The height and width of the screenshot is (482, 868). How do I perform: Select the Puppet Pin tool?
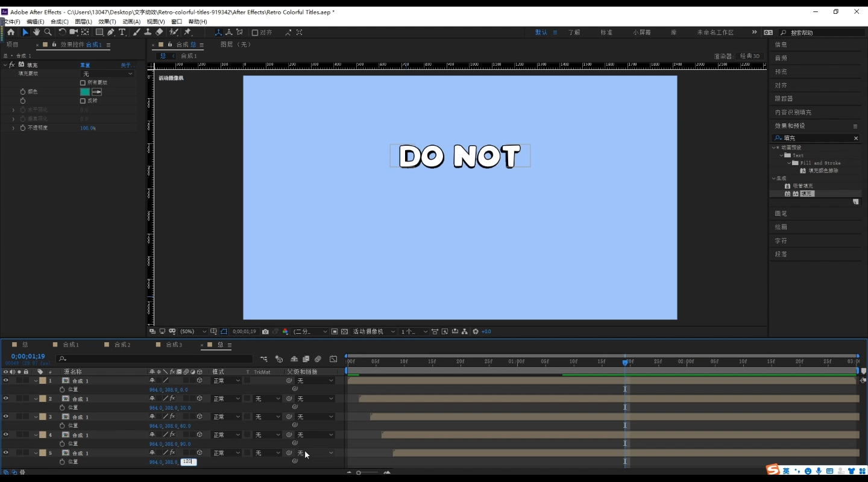click(187, 32)
